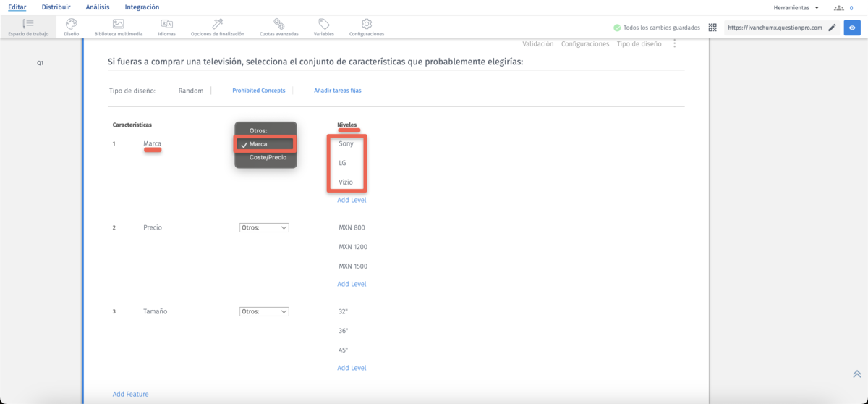
Task: Preview survey with the eye button
Action: tap(852, 28)
